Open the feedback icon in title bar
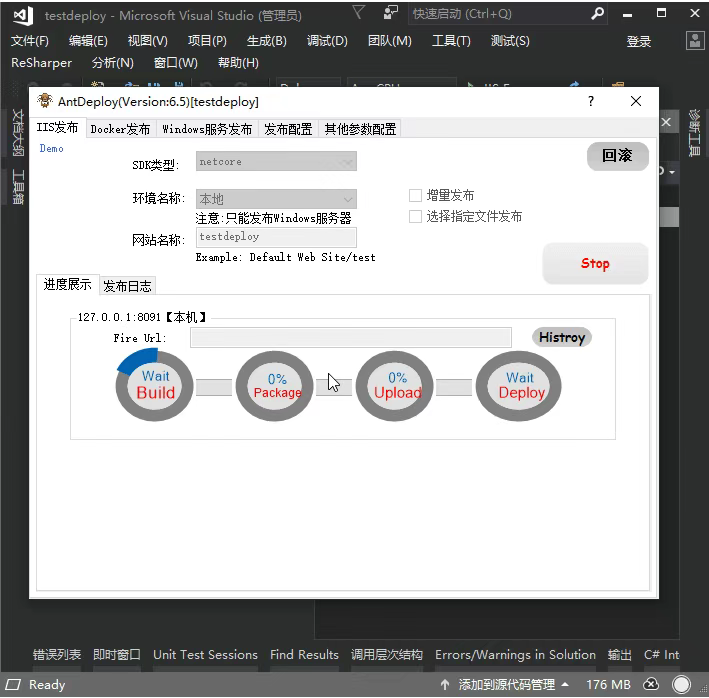Viewport: 709px width, 698px height. pos(390,13)
